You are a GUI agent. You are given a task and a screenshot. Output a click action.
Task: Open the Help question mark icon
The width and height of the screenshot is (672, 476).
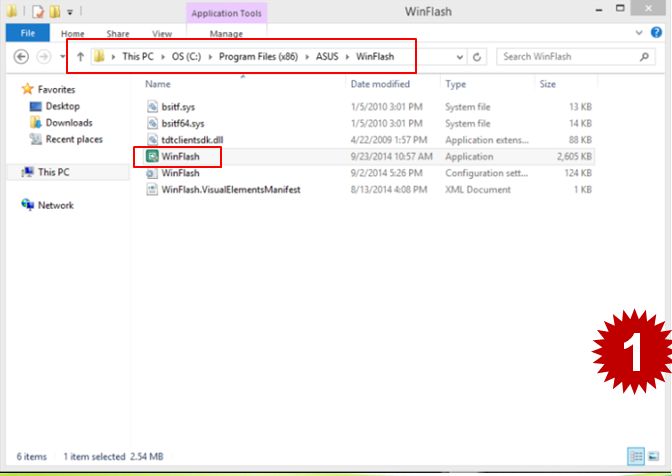coord(656,33)
